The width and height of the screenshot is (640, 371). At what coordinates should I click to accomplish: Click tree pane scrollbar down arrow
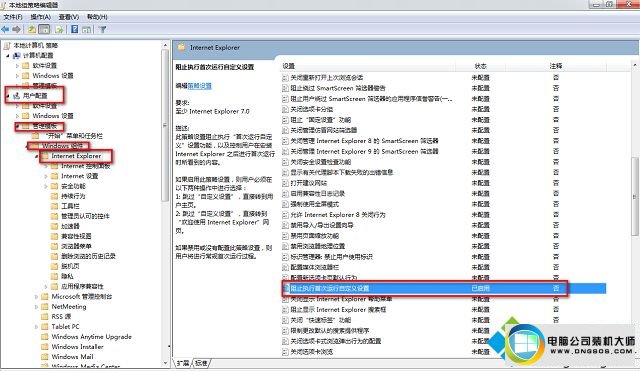pyautogui.click(x=165, y=363)
